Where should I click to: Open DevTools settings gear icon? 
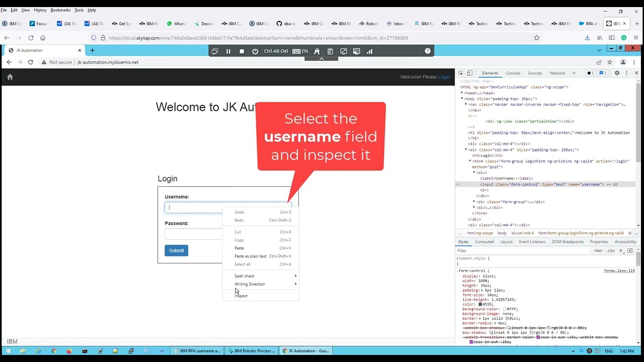point(617,73)
